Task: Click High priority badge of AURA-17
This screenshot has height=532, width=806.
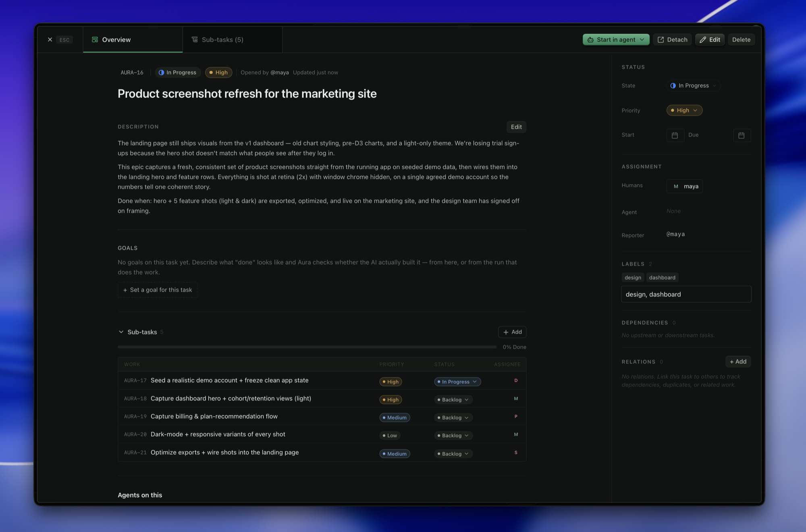Action: (391, 382)
